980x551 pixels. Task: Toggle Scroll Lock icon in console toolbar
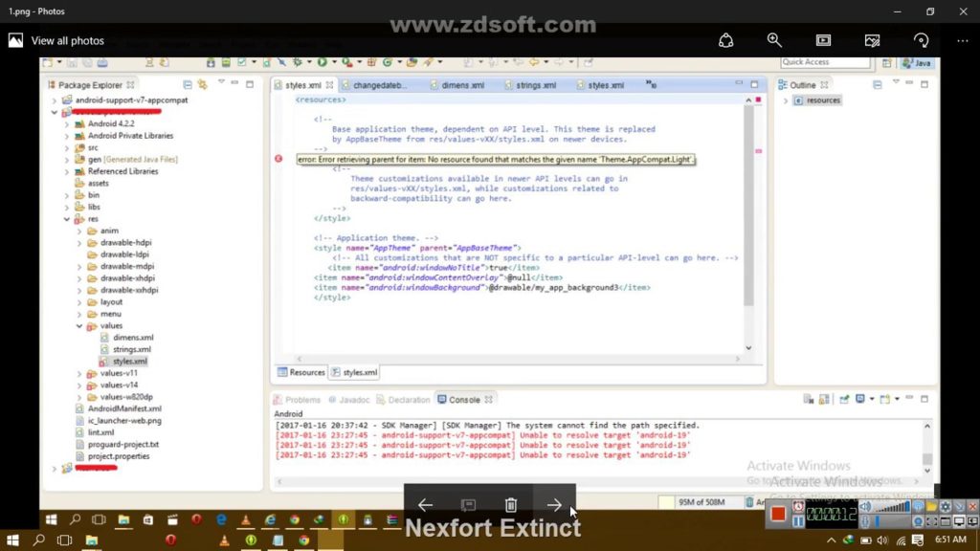click(x=824, y=399)
